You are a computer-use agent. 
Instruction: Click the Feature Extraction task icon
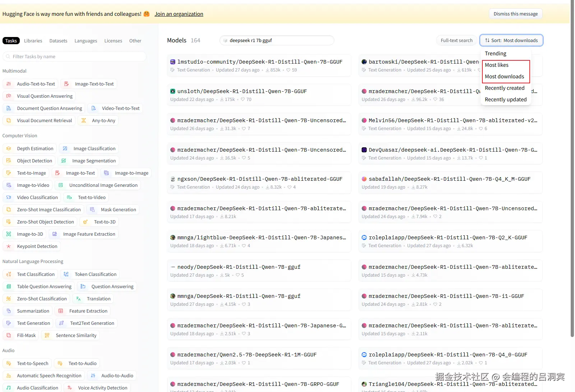61,311
